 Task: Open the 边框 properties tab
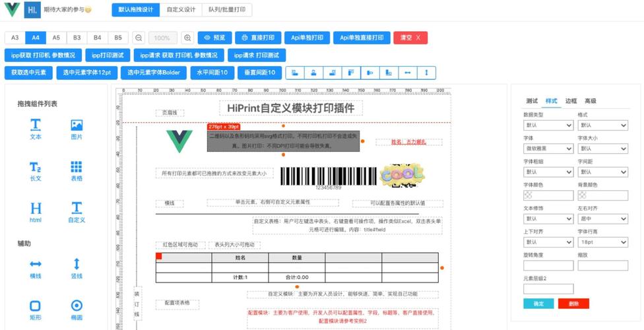[x=571, y=101]
